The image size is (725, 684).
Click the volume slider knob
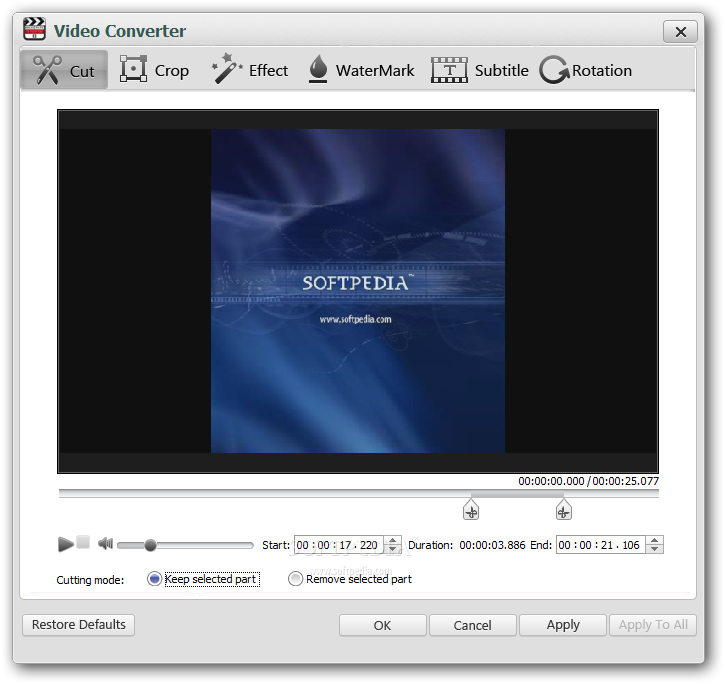(150, 545)
